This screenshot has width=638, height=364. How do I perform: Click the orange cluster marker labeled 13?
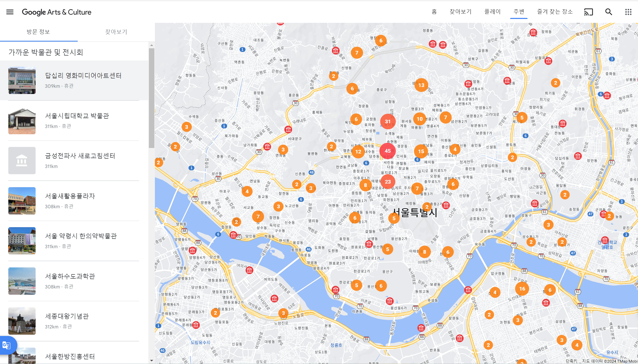click(x=421, y=85)
